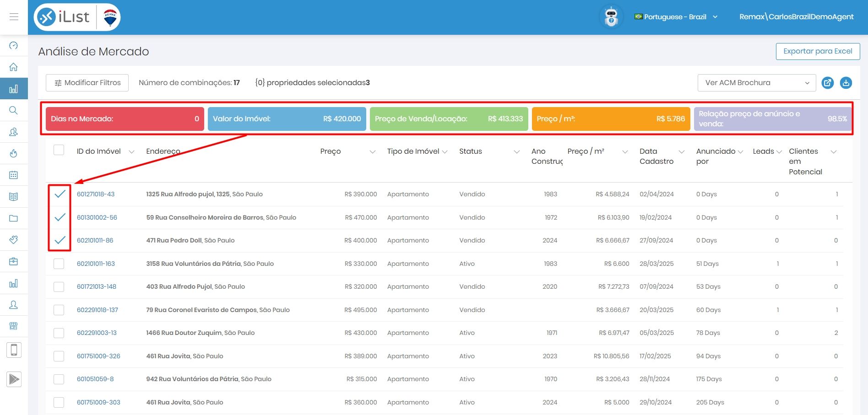Uncheck property 602101011-86 checkbox
Screen dimensions: 868x415
click(x=60, y=240)
